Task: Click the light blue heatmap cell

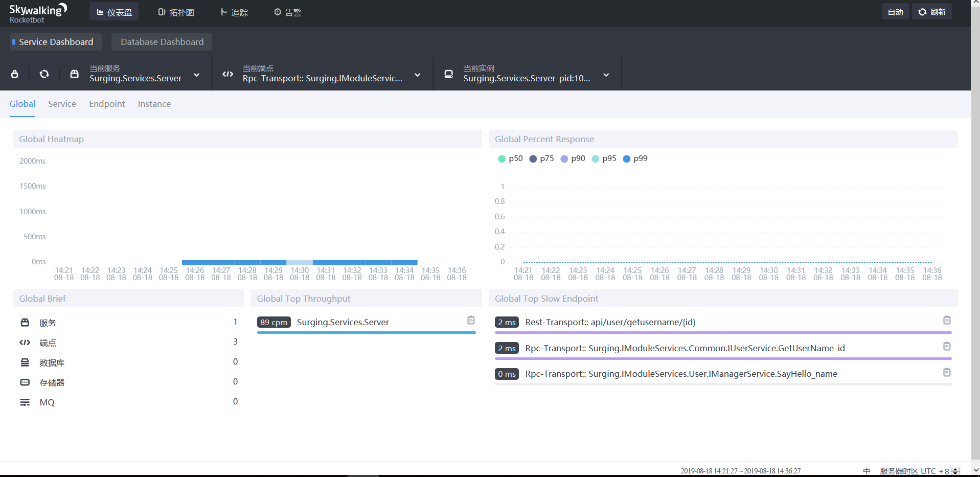Action: 300,262
